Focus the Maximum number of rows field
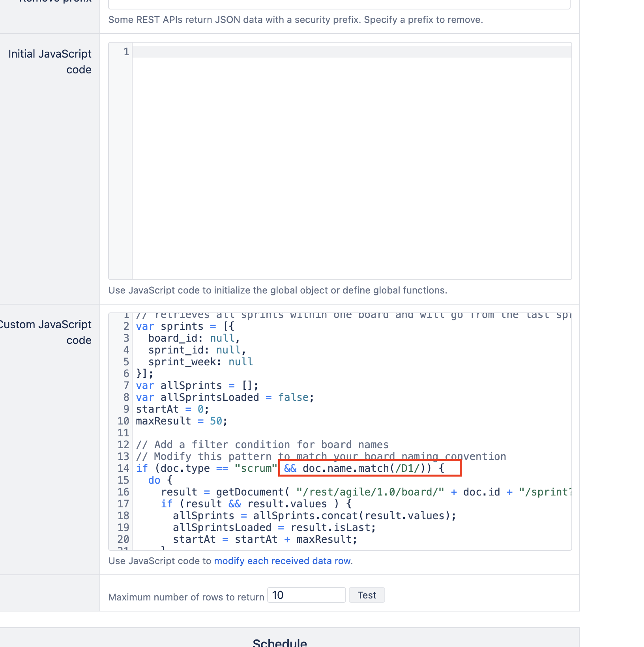Image resolution: width=644 pixels, height=647 pixels. [306, 595]
